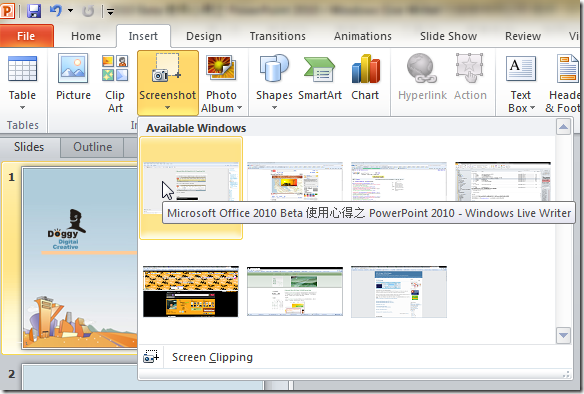Viewport: 584px width, 394px height.
Task: Click the Text Box icon
Action: [521, 69]
